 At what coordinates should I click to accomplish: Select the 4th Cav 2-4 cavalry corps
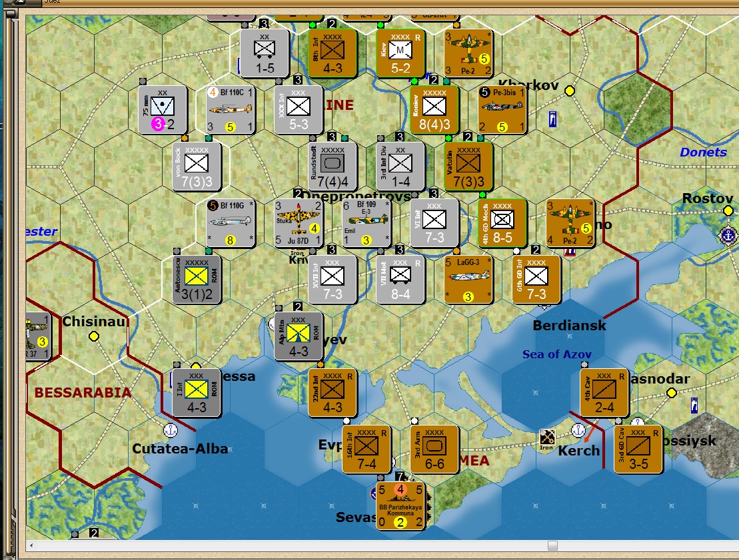[x=604, y=393]
